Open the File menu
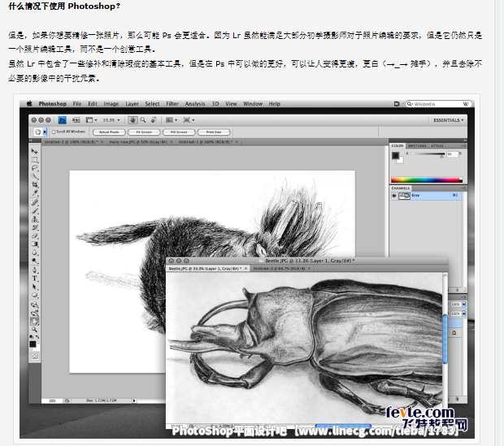This screenshot has height=446, width=504. pyautogui.click(x=77, y=104)
